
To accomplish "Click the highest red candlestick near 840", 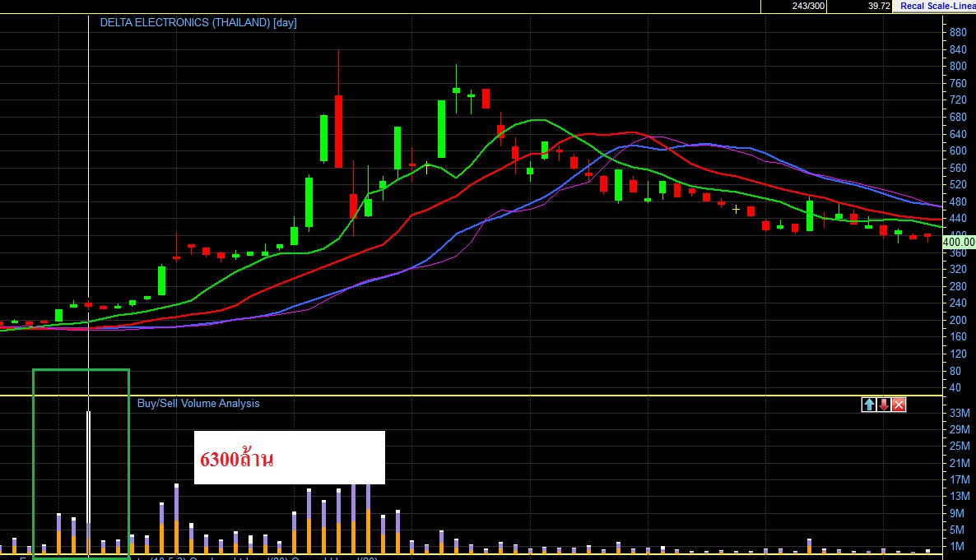I will (338, 132).
